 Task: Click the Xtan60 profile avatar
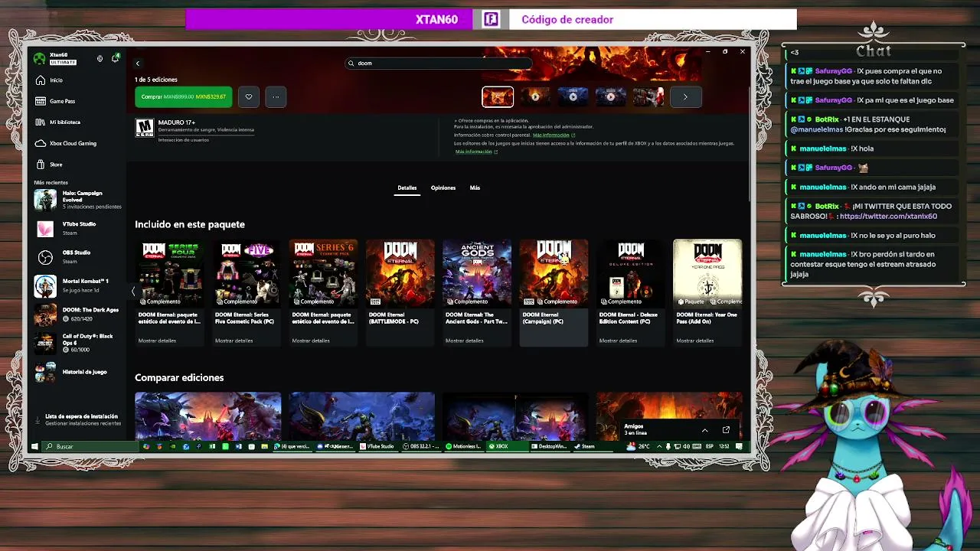(40, 58)
